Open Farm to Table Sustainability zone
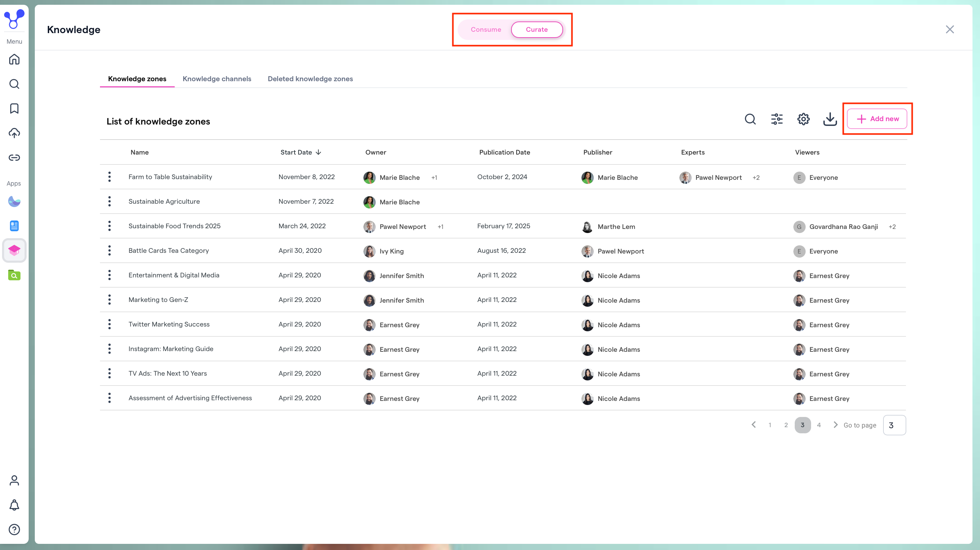 [x=170, y=177]
